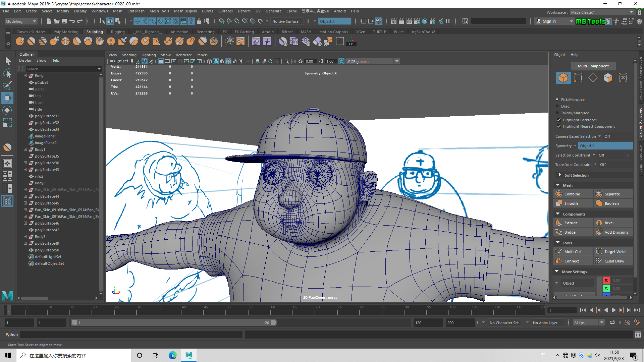Screen dimensions: 644x362
Task: Open the viewport Shading menu
Action: [129, 55]
